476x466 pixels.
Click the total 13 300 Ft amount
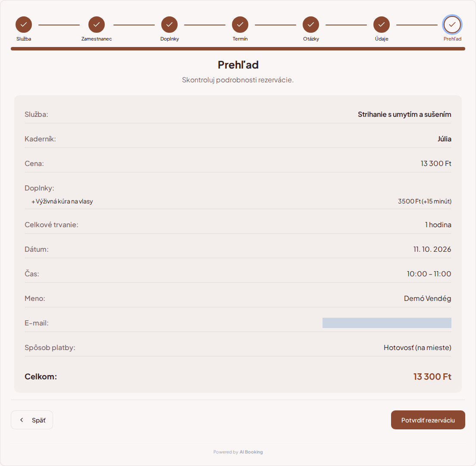click(x=432, y=376)
